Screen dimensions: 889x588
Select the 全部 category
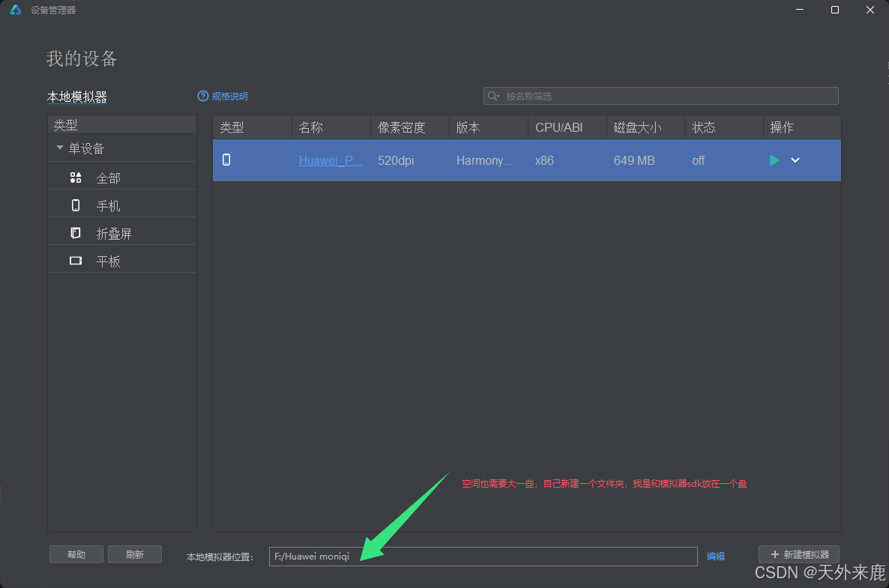[122, 178]
